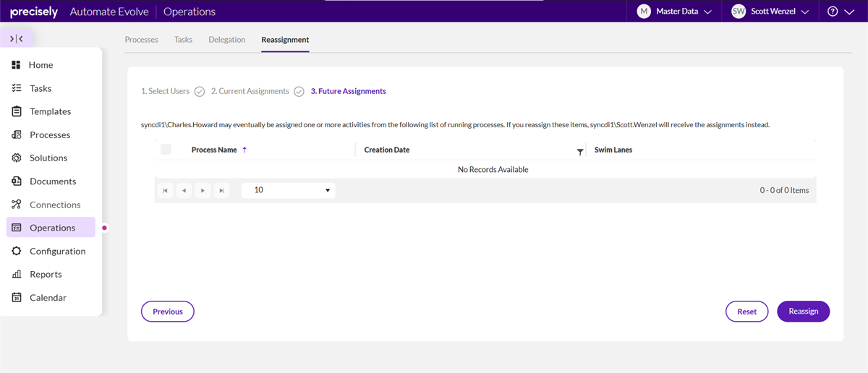Click the Reset button

pos(747,312)
